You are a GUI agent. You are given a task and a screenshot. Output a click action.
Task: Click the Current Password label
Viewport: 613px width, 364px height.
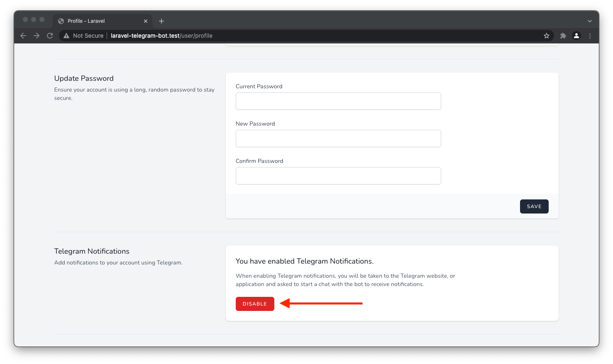[x=259, y=86]
